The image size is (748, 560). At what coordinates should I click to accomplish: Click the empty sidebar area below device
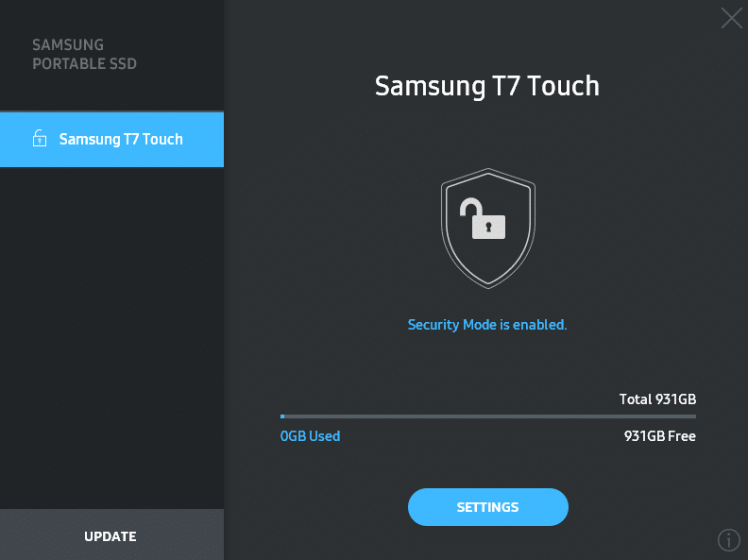(111, 338)
